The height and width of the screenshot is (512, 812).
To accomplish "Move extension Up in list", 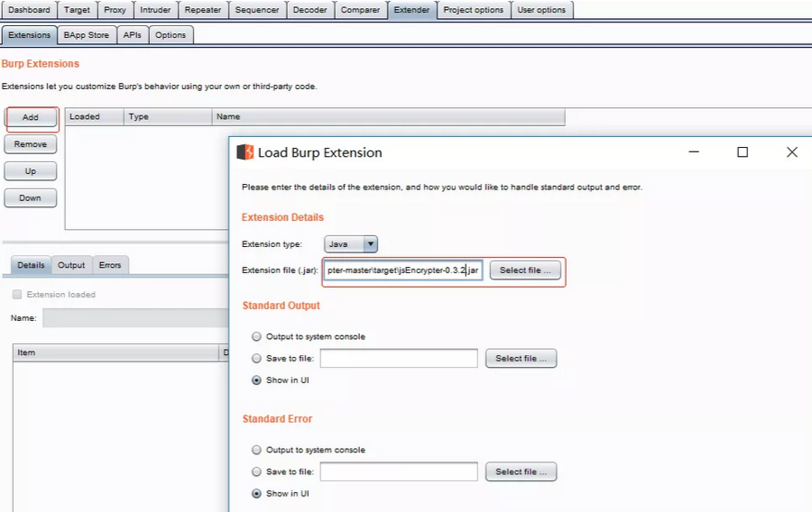I will point(31,171).
